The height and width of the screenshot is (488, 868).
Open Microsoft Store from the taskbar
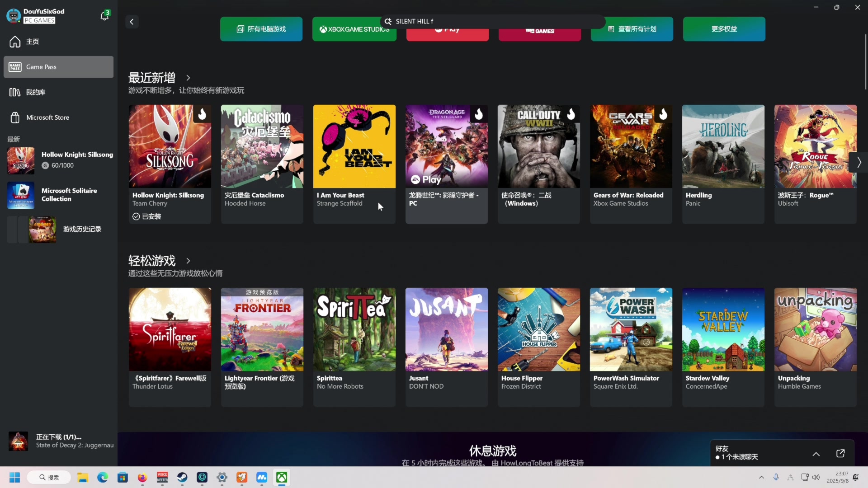(x=123, y=477)
